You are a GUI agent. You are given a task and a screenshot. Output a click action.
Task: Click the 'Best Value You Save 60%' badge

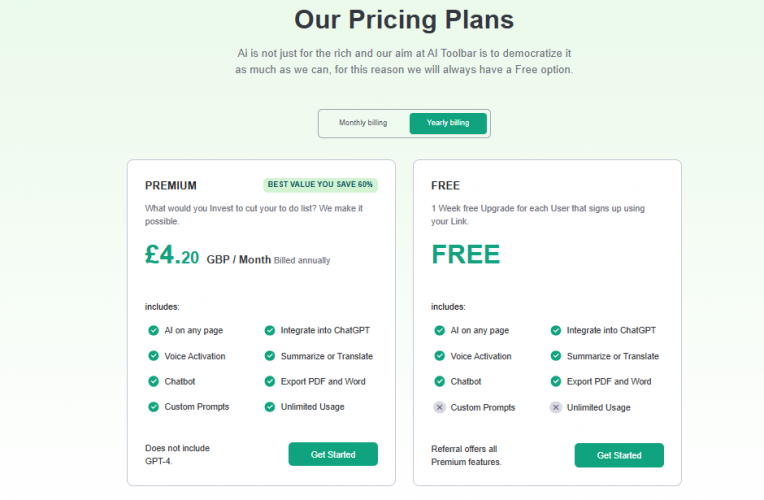tap(320, 185)
